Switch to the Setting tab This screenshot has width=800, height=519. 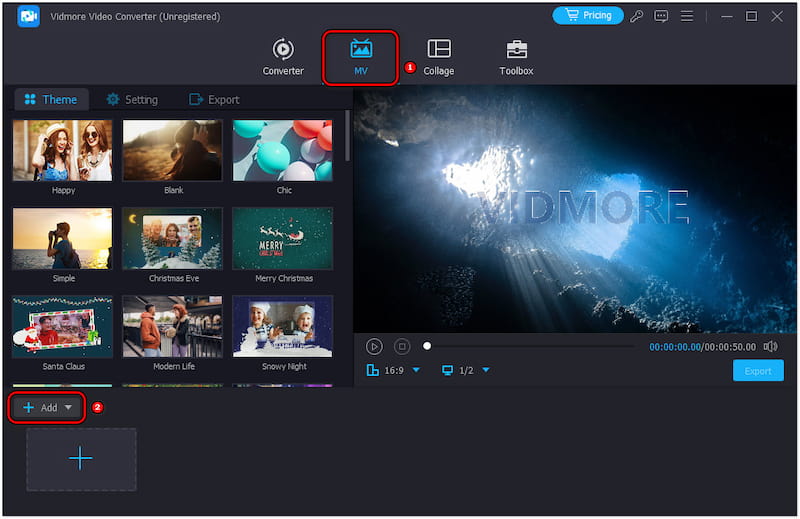point(132,100)
